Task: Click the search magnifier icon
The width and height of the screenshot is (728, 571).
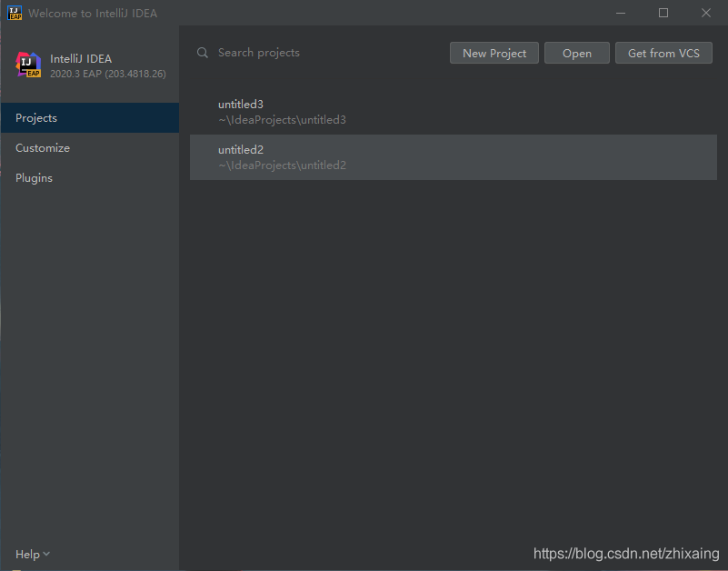Action: (203, 53)
